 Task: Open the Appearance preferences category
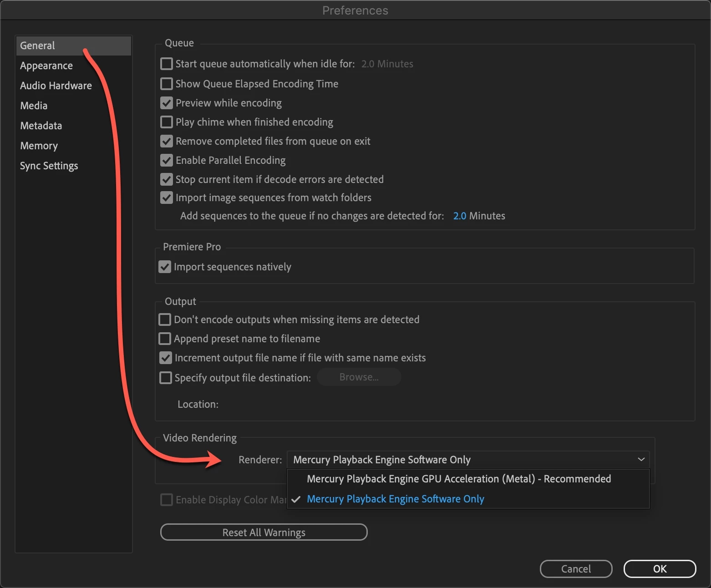tap(46, 66)
